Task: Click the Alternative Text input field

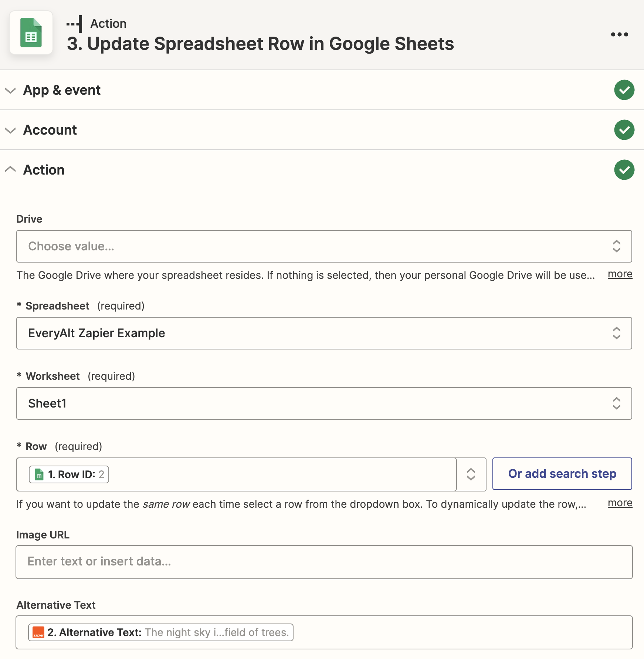Action: pyautogui.click(x=324, y=632)
